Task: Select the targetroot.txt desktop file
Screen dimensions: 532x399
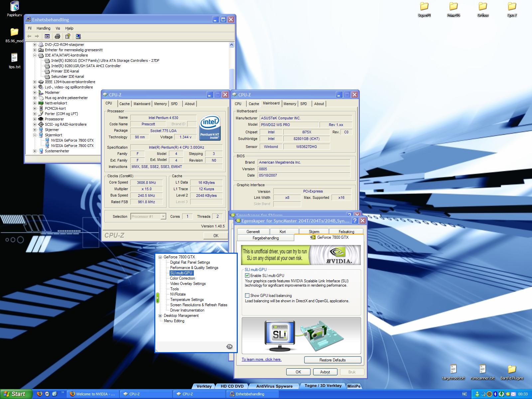Action: tap(454, 372)
